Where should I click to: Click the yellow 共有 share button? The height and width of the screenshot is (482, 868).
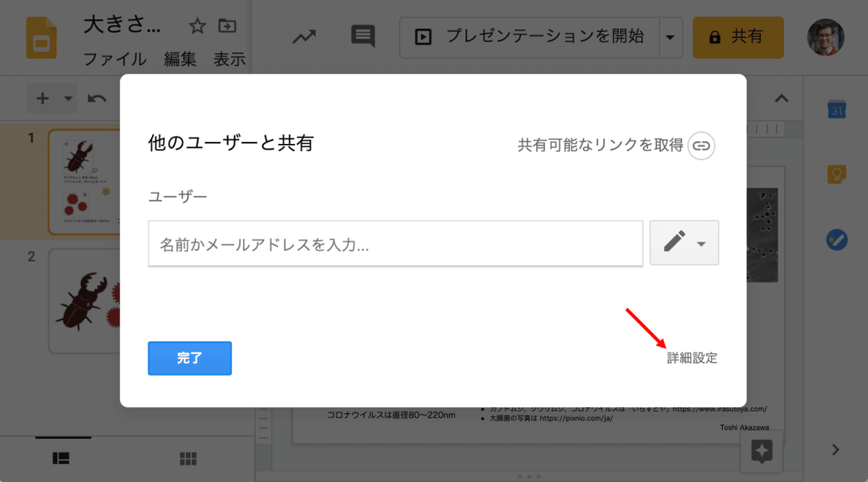coord(739,37)
